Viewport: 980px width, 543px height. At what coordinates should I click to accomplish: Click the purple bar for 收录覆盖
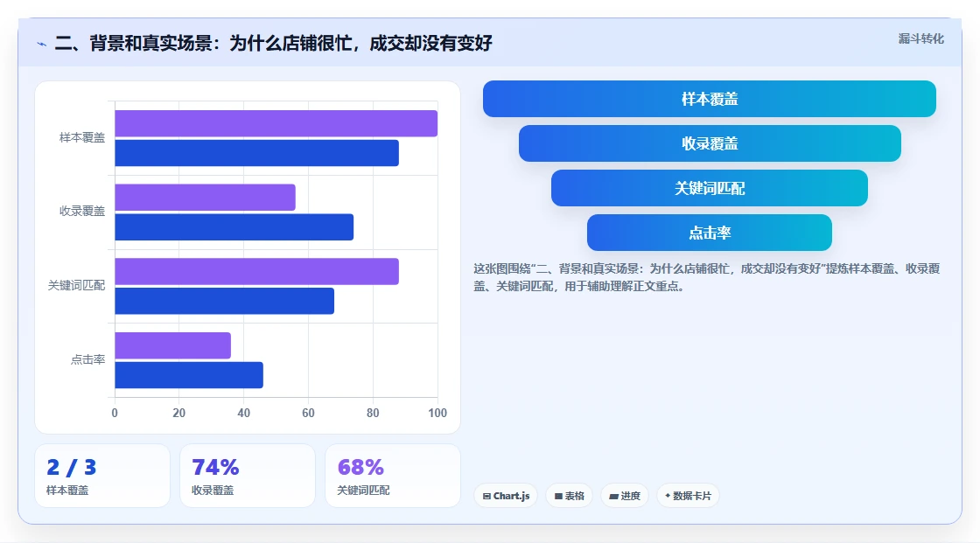205,198
